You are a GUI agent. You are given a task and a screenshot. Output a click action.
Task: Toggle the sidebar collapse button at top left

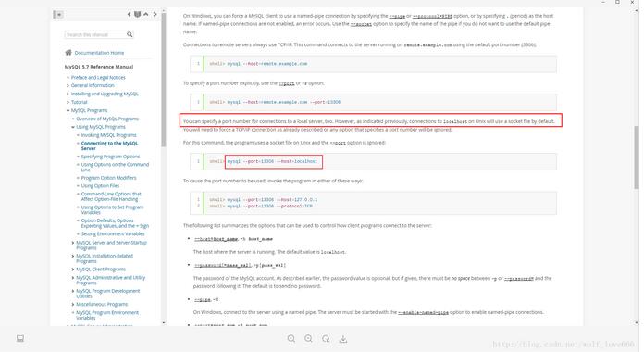58,15
